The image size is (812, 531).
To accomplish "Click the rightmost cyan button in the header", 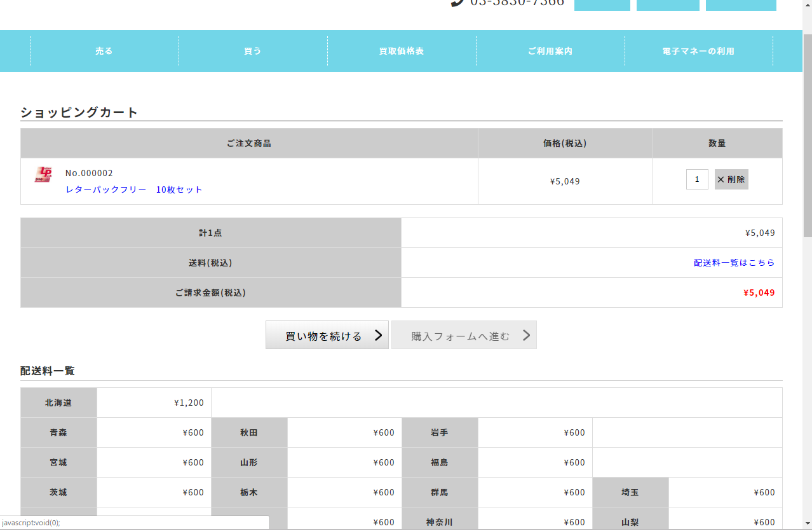I will pyautogui.click(x=741, y=5).
